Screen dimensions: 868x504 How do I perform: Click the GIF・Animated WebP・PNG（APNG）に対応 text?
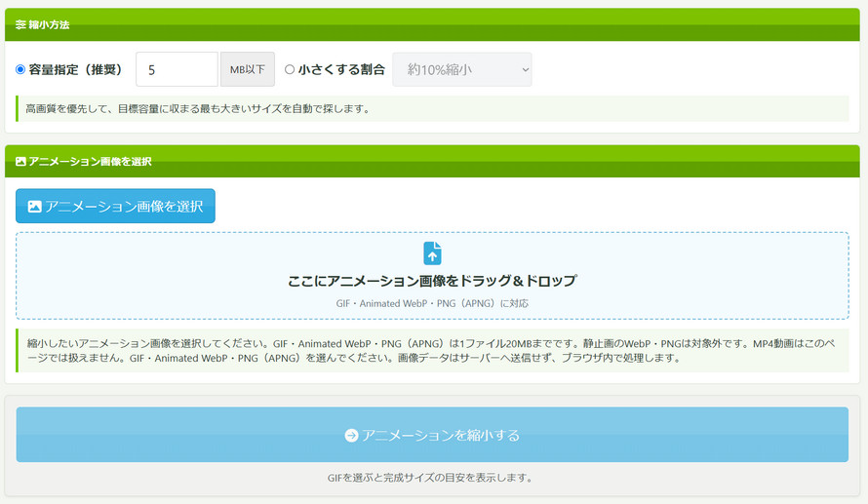pyautogui.click(x=432, y=303)
